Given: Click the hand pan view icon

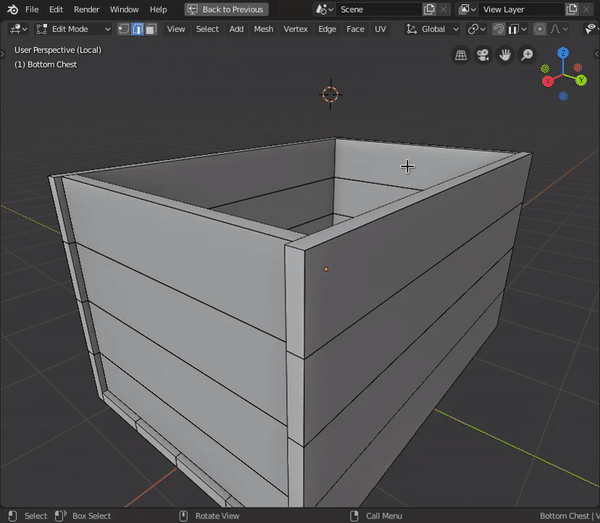Looking at the screenshot, I should coord(505,55).
